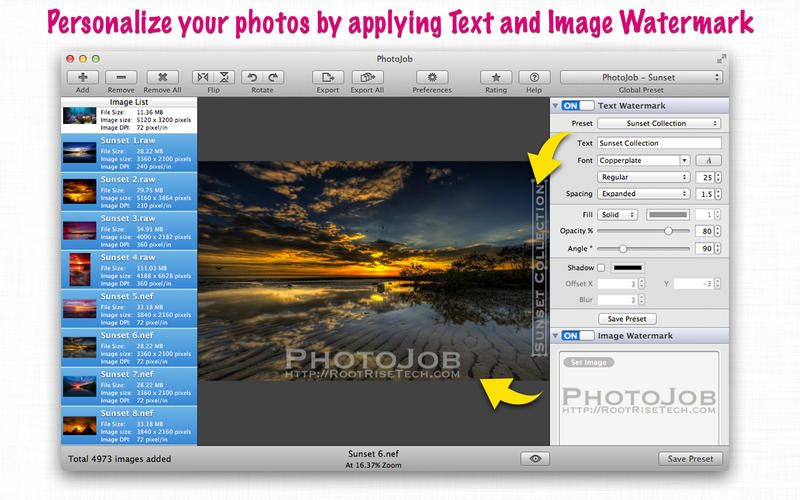This screenshot has width=800, height=500.
Task: Collapse the Image Watermark section triangle
Action: pos(555,336)
